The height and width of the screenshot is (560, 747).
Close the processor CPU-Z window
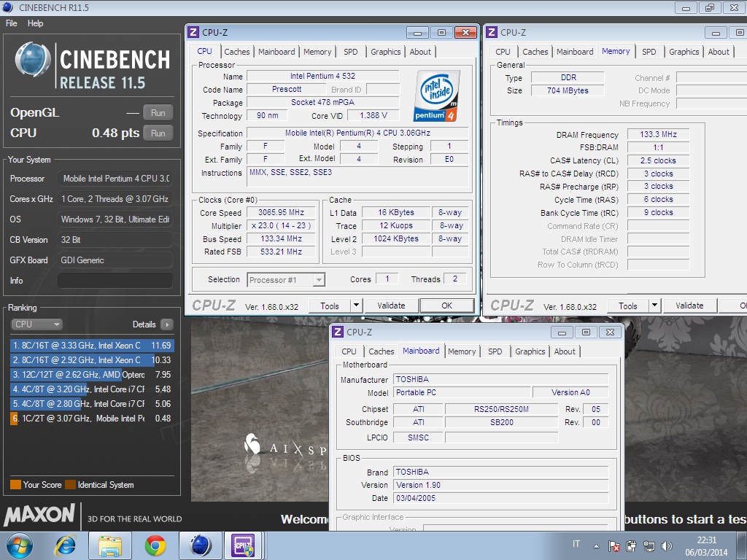[465, 32]
